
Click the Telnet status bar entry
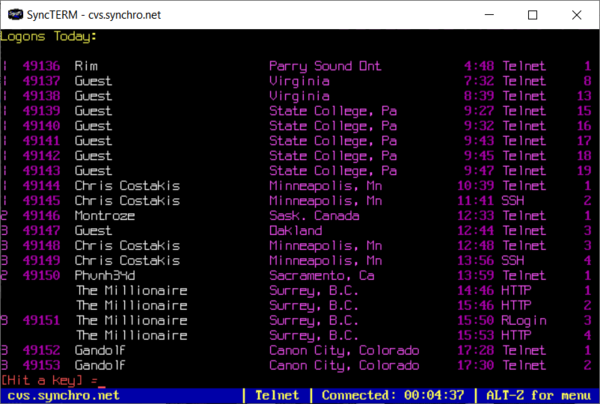coord(277,395)
